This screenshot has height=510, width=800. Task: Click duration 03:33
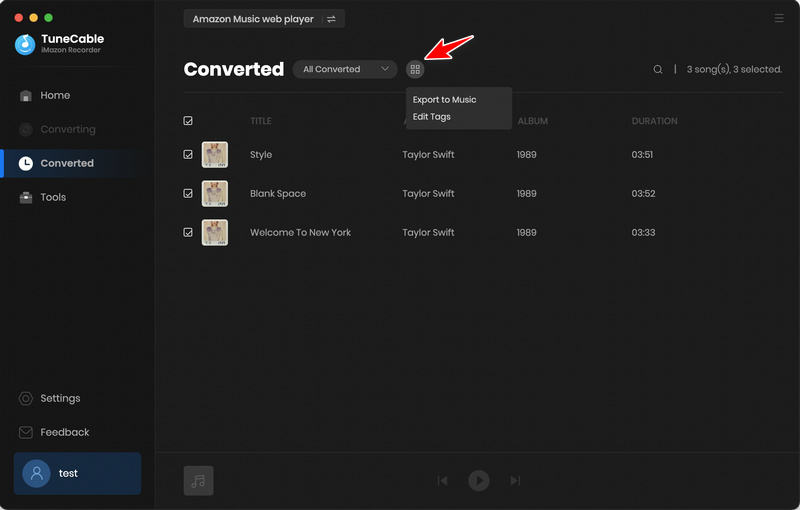click(x=643, y=232)
